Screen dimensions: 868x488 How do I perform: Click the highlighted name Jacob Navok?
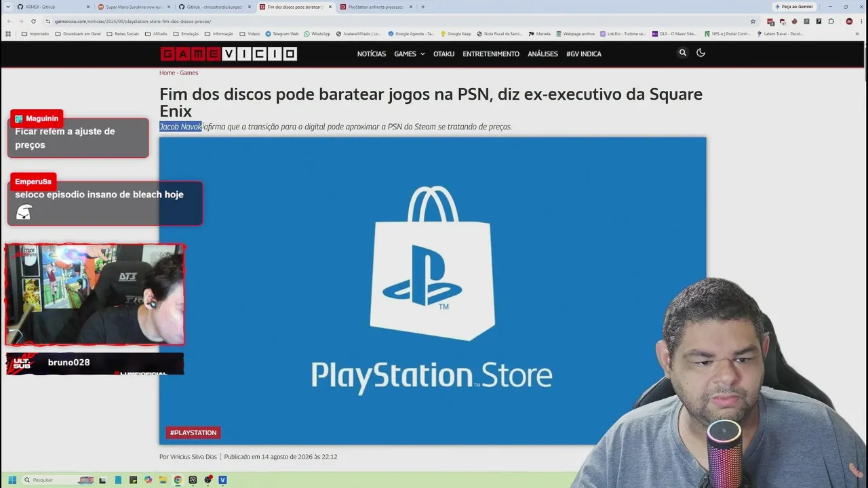(x=180, y=127)
